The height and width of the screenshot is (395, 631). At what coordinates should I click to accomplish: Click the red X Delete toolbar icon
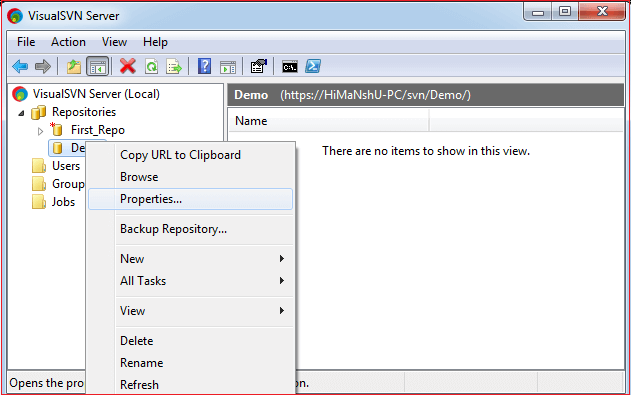coord(128,66)
